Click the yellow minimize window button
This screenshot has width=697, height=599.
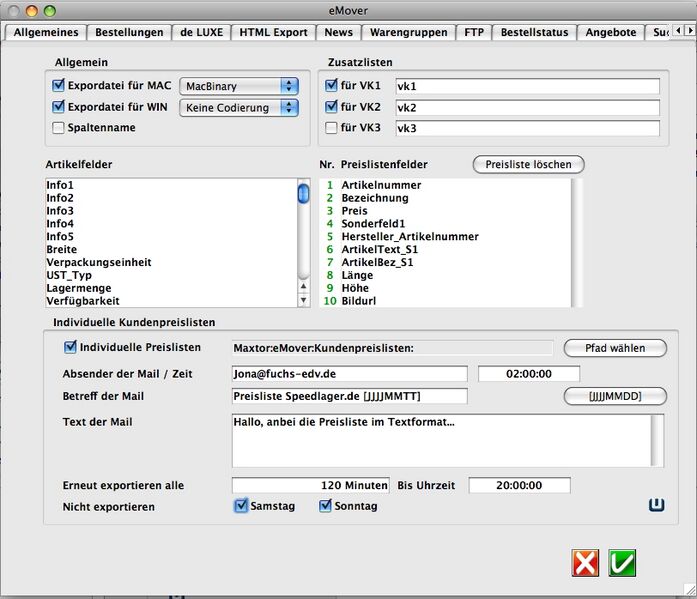pos(32,11)
